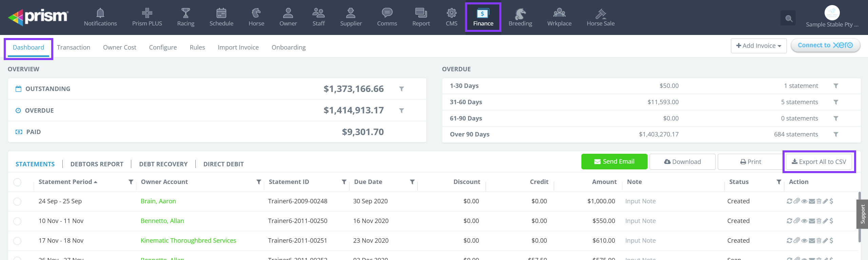868x260 pixels.
Task: Click the Input Note field for Brain, Aaron
Action: pyautogui.click(x=640, y=201)
